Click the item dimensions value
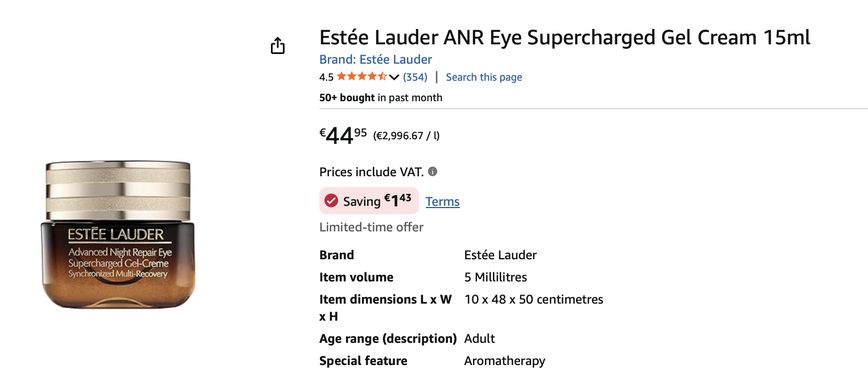 pyautogui.click(x=533, y=300)
